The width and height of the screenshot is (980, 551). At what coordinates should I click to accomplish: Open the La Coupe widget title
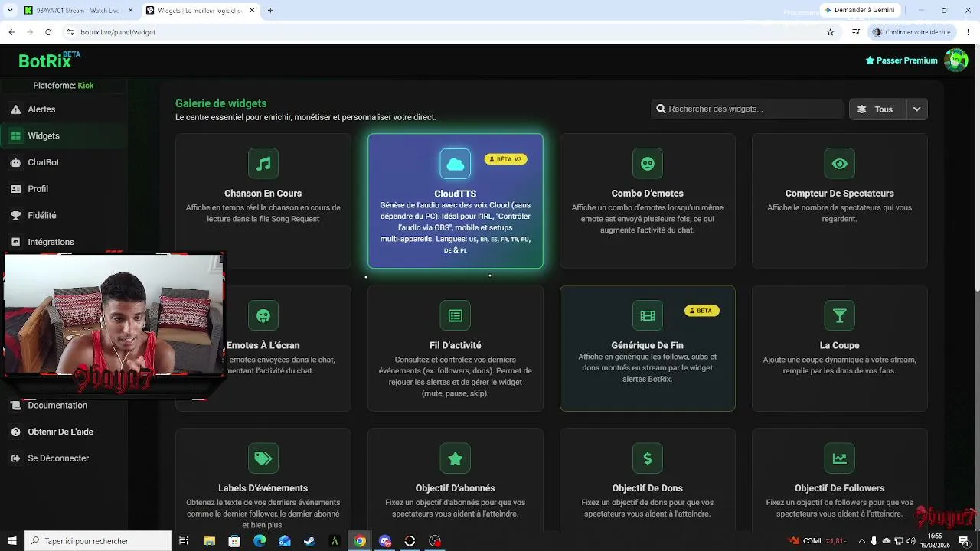point(840,345)
